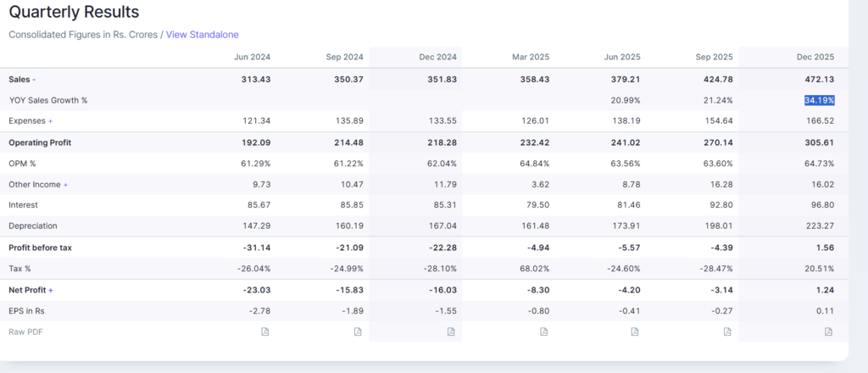Open Raw PDF for Jun 2025 quarter
The image size is (868, 373).
click(634, 331)
